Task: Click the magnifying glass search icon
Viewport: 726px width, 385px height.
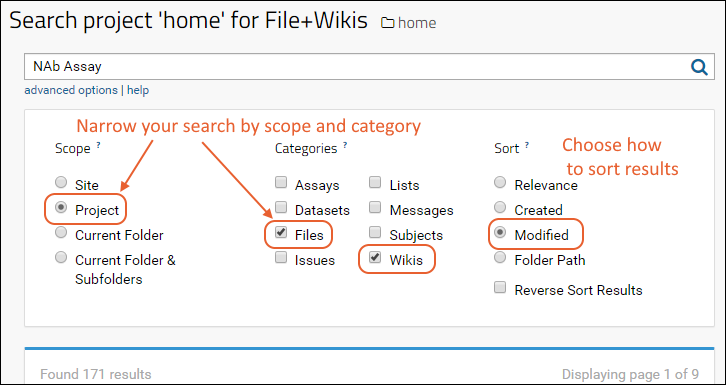Action: pos(699,68)
